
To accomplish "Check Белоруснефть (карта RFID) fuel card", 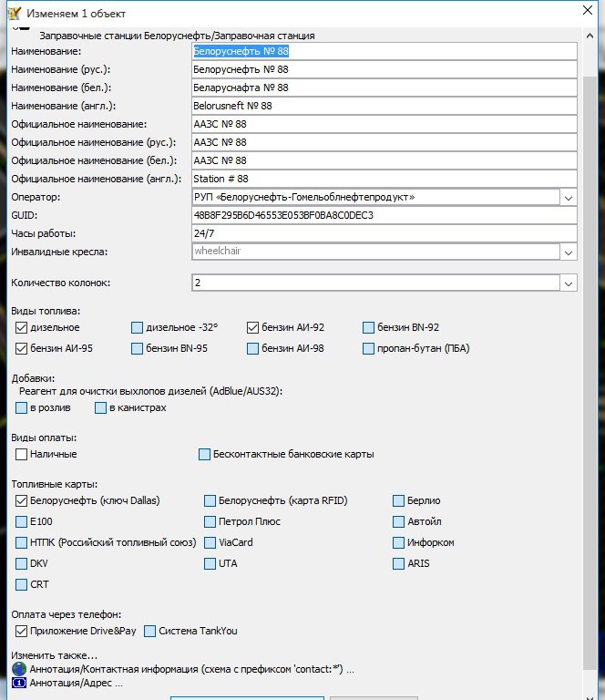I will [x=210, y=500].
